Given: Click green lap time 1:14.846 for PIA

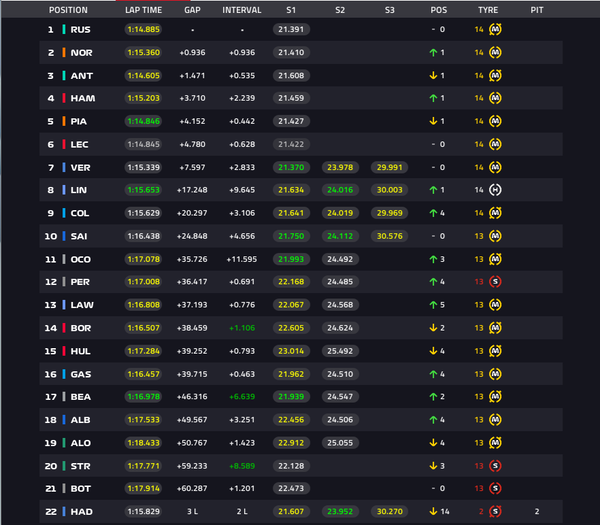Looking at the screenshot, I should 143,121.
